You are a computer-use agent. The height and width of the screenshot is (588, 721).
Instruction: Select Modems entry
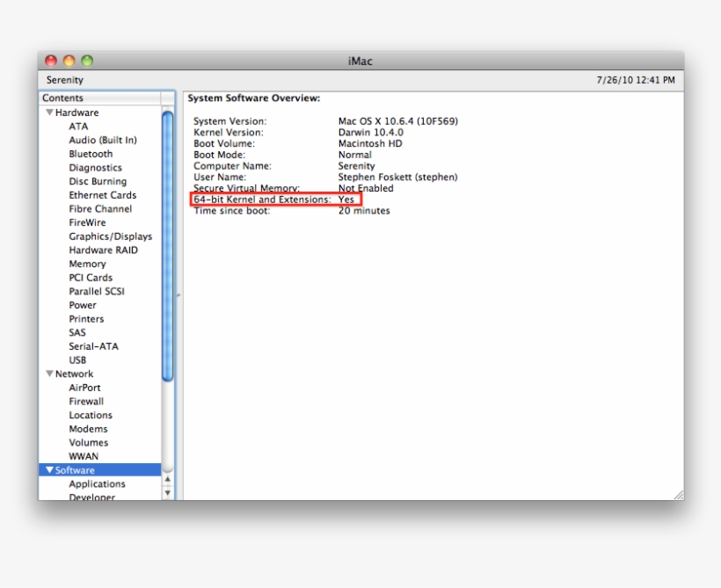click(x=88, y=429)
